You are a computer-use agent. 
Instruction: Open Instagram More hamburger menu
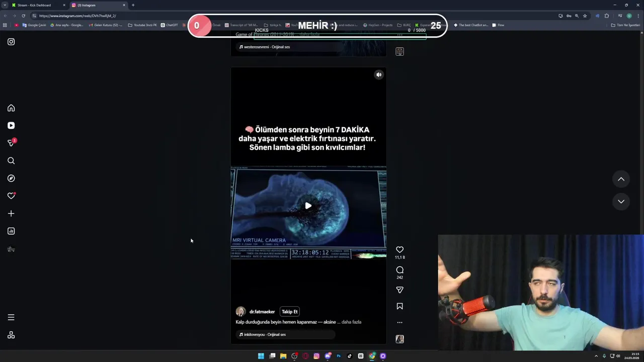(x=11, y=317)
